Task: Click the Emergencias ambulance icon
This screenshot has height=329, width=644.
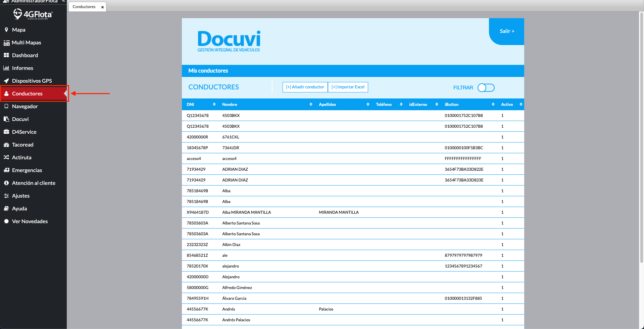Action: click(6, 170)
